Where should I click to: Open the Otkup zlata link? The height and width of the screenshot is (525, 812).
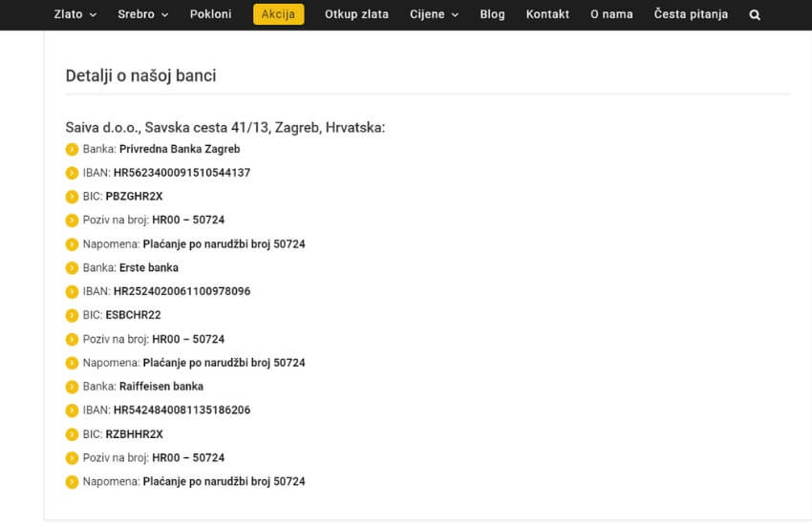(356, 14)
